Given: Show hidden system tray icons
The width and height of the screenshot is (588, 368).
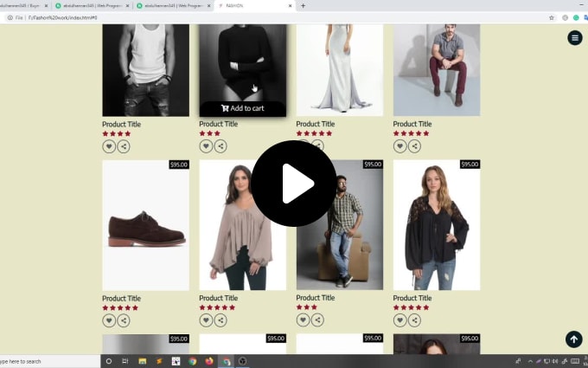Looking at the screenshot, I should click(530, 361).
